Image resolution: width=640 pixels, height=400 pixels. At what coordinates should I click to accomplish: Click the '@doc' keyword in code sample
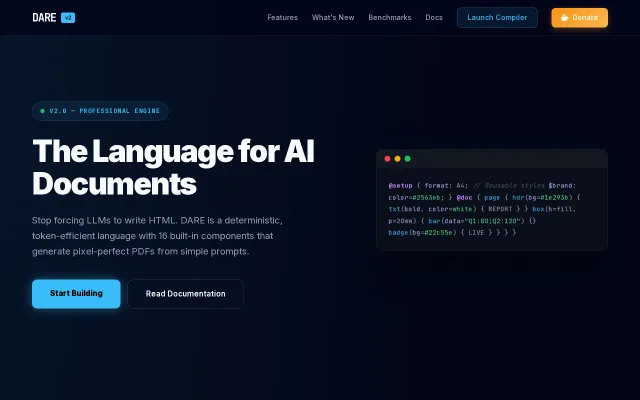click(x=464, y=198)
